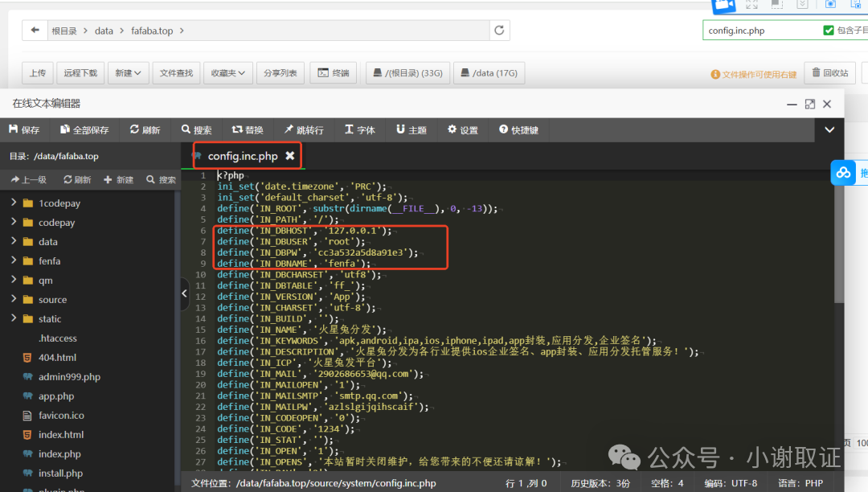This screenshot has height=492, width=868.
Task: Expand the source folder
Action: 14,299
